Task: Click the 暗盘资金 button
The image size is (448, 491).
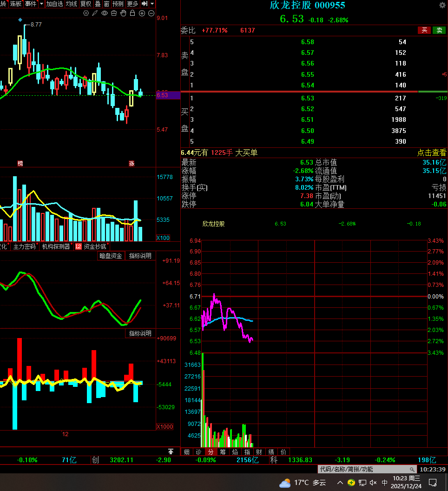Action: click(x=111, y=256)
